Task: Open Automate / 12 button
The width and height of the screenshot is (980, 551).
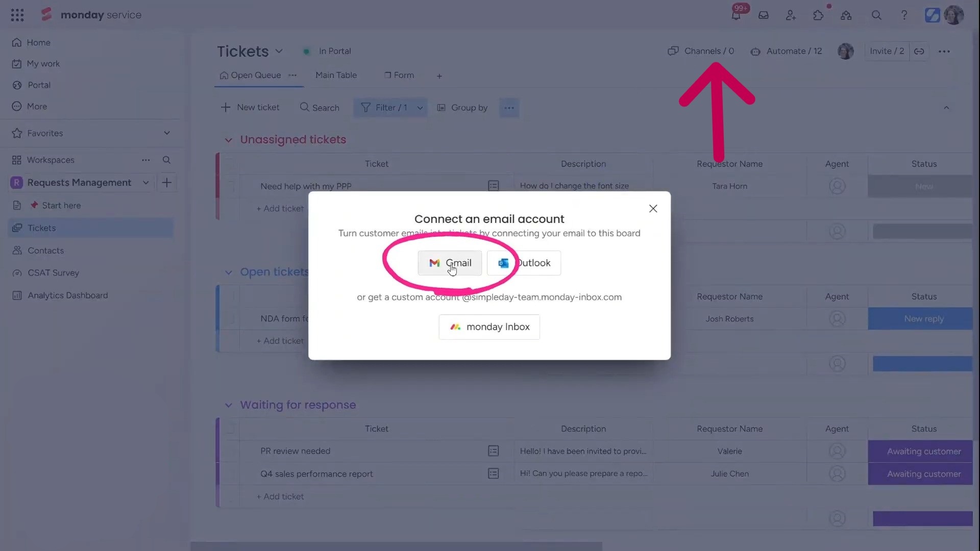Action: [x=786, y=51]
